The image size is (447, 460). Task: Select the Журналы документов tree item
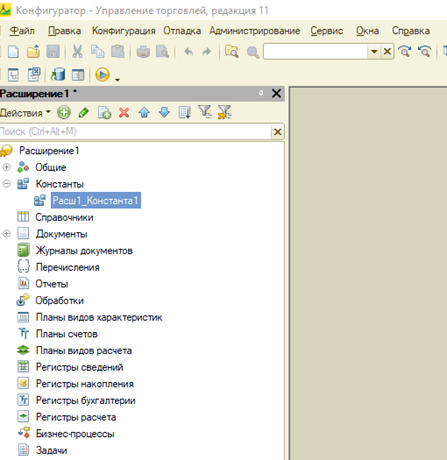(84, 251)
